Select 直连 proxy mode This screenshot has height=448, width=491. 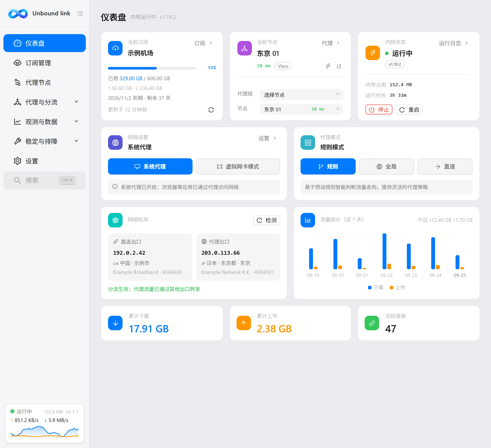coord(445,166)
